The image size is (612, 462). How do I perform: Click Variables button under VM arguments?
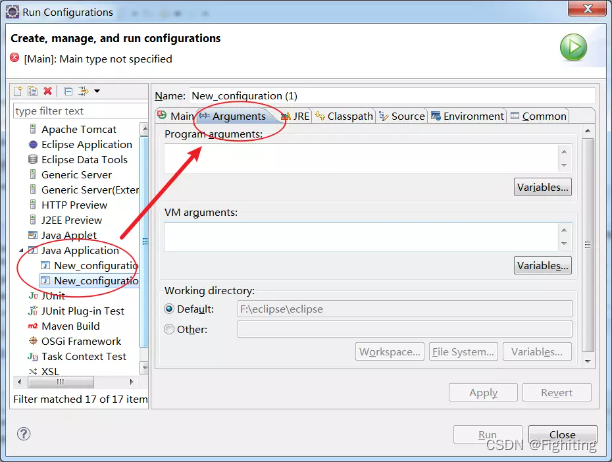(x=543, y=266)
